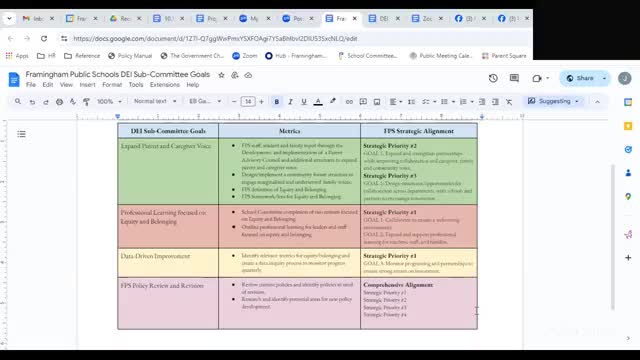Redo the last action

[46, 102]
